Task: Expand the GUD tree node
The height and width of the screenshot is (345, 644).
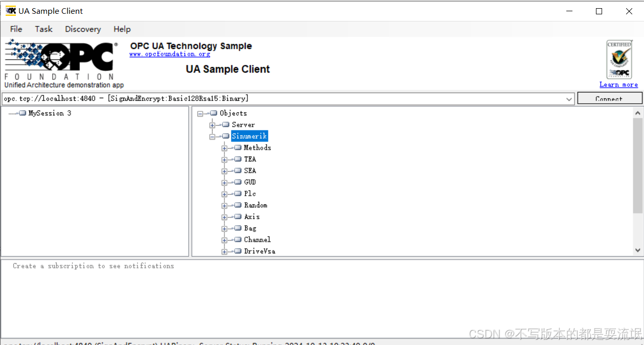Action: click(x=224, y=182)
